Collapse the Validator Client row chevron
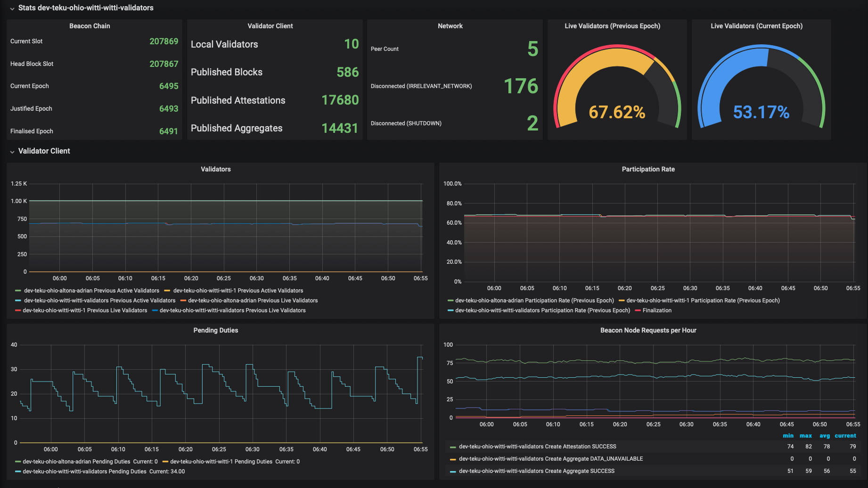 point(12,152)
